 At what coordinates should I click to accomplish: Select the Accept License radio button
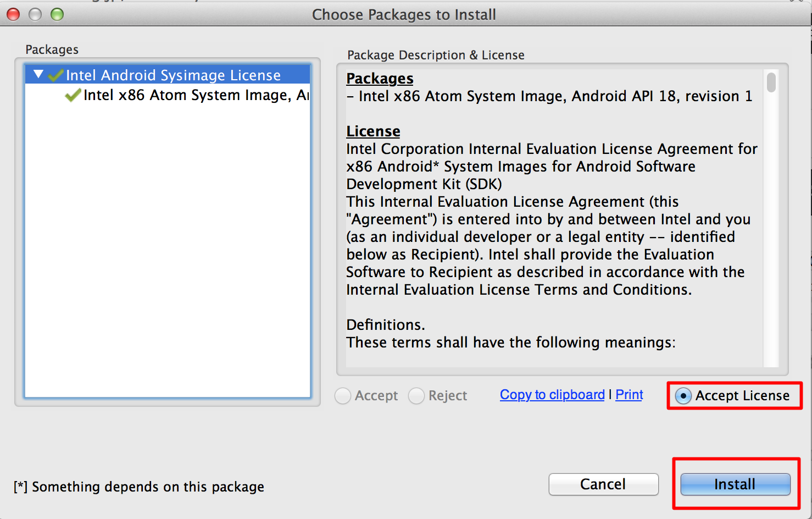click(x=683, y=396)
